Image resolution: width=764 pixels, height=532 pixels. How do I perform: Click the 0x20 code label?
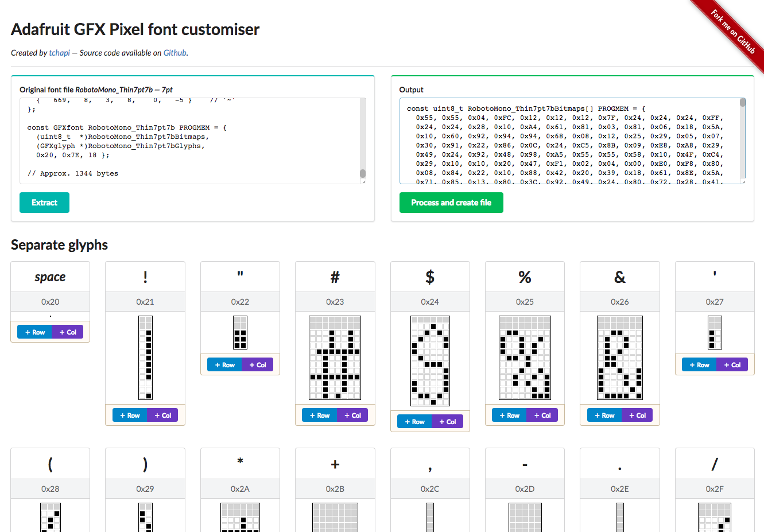pyautogui.click(x=50, y=302)
